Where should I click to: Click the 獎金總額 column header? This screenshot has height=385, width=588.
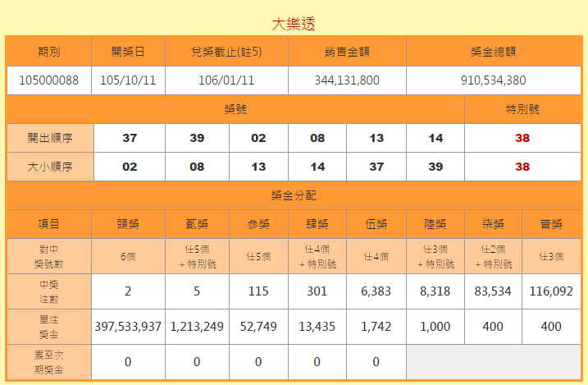[x=493, y=52]
